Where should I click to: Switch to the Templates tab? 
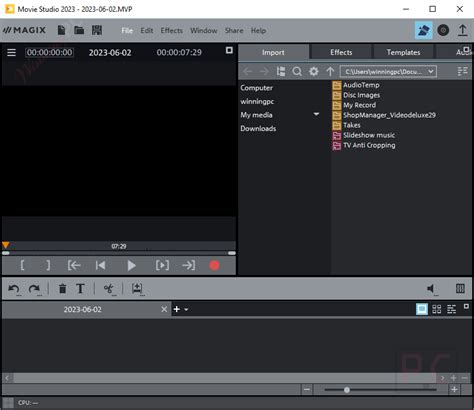[403, 52]
